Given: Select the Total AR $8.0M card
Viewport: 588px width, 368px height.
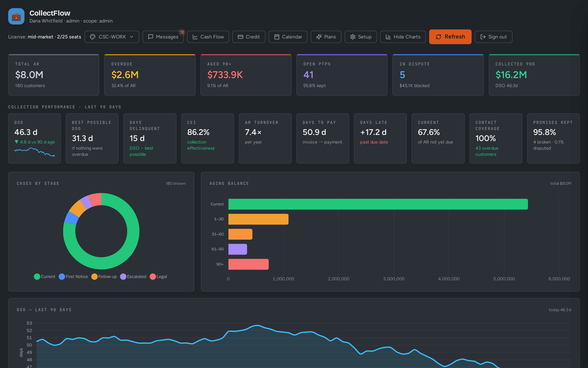Looking at the screenshot, I should point(54,75).
